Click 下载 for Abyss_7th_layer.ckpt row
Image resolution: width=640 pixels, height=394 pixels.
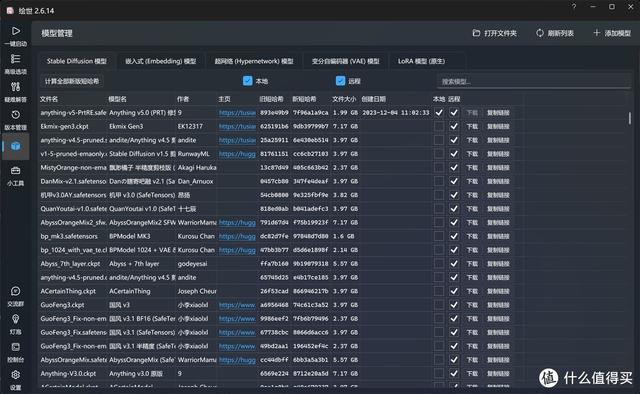(x=472, y=264)
